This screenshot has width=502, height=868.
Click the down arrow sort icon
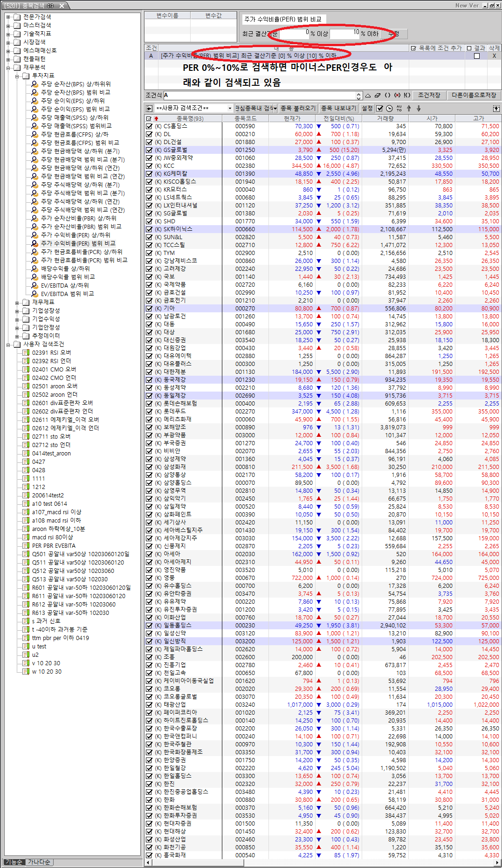(419, 108)
